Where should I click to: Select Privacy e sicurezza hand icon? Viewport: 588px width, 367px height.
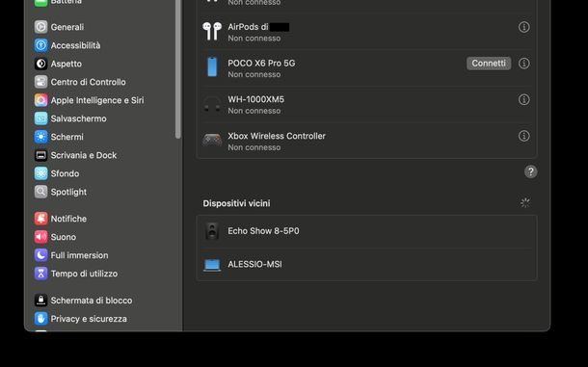pyautogui.click(x=40, y=319)
